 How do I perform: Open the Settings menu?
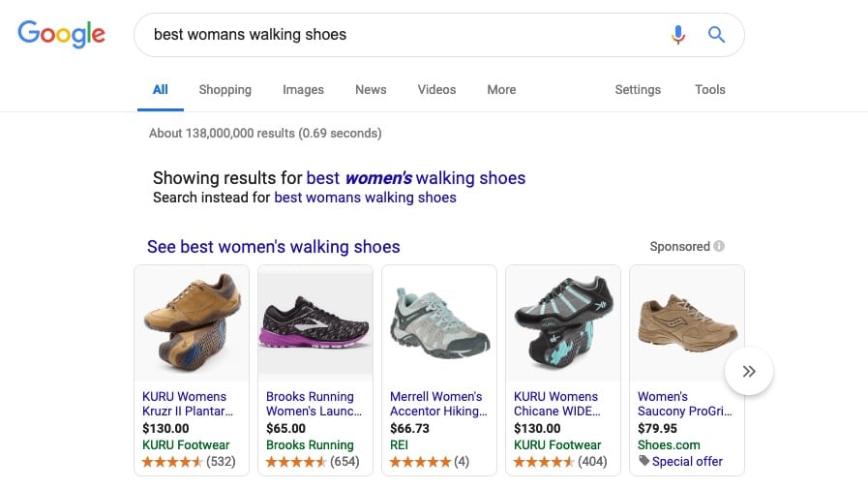coord(638,90)
